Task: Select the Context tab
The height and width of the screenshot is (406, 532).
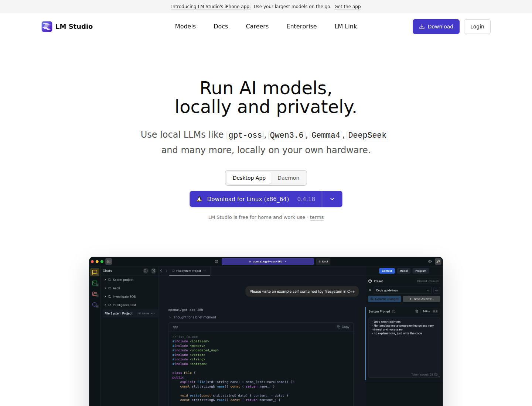Action: point(387,271)
